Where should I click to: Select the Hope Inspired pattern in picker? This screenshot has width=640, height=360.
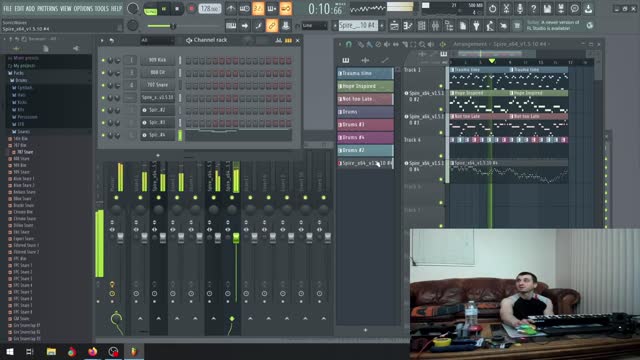365,86
